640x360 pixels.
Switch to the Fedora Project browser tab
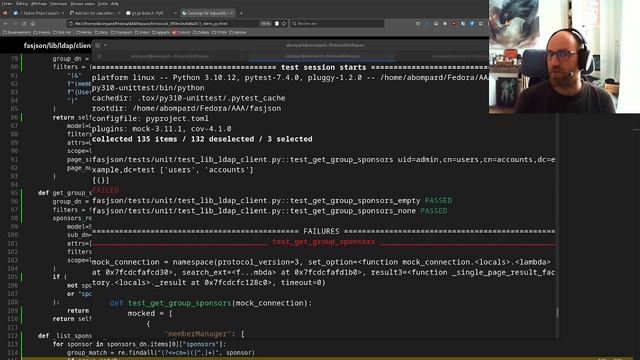38,13
